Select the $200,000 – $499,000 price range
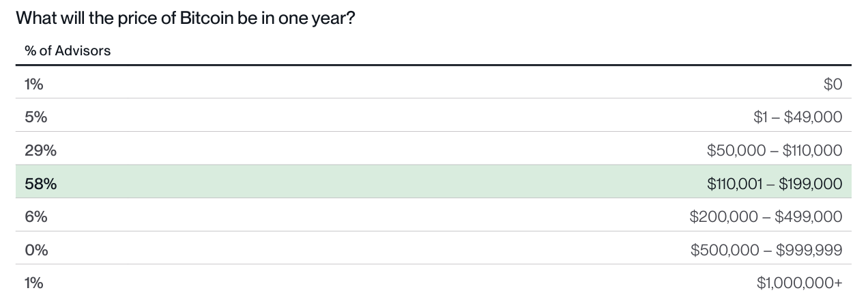868x297 pixels. (766, 216)
